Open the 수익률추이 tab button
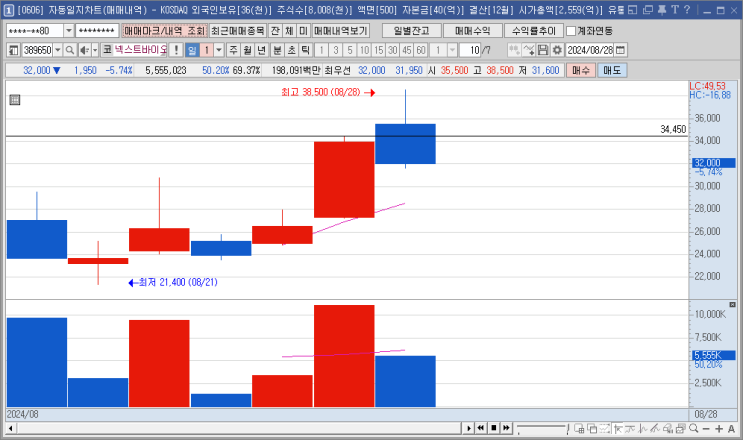743x440 pixels. click(534, 31)
